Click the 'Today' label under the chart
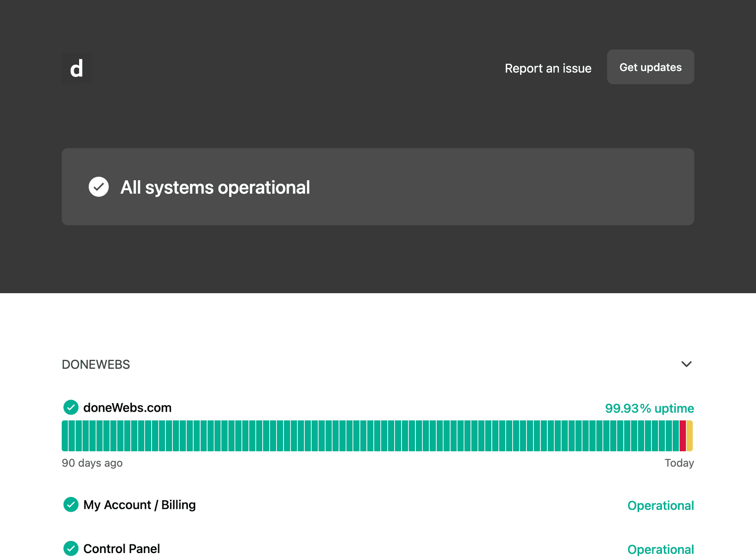 tap(679, 463)
